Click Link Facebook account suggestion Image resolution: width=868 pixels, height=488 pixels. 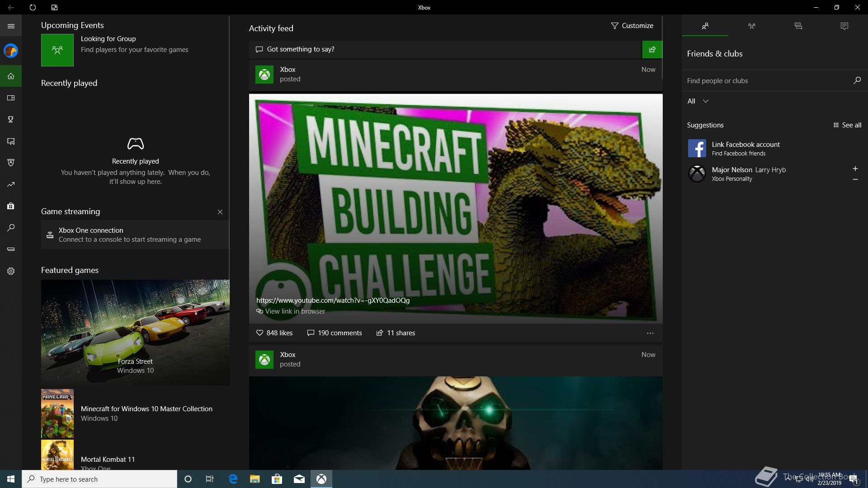coord(774,148)
